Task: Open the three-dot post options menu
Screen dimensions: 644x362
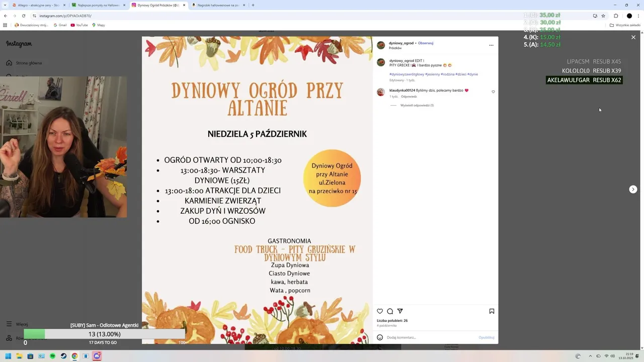Action: tap(491, 45)
